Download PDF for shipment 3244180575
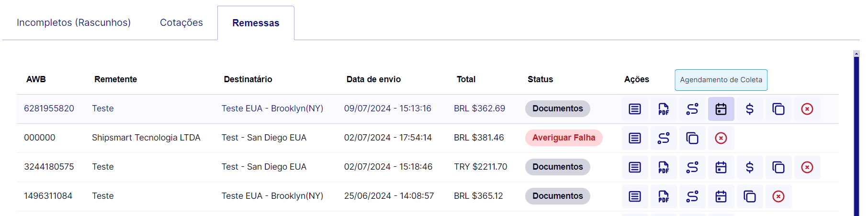868x216 pixels. [x=664, y=167]
